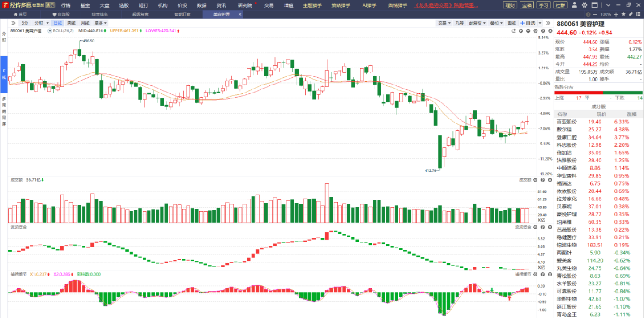Open the BOLL indicator dropdown arrow
This screenshot has height=318, width=644.
(x=50, y=31)
